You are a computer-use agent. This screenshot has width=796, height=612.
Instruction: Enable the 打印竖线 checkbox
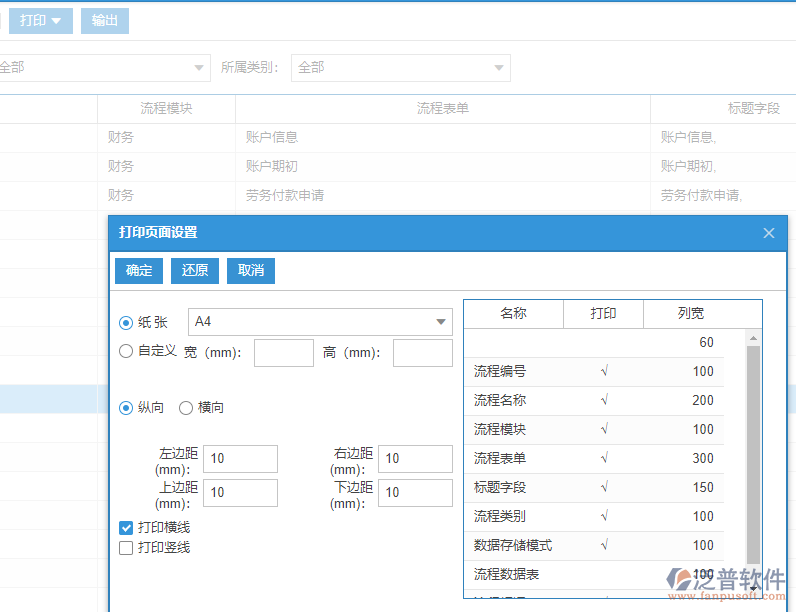tap(126, 548)
